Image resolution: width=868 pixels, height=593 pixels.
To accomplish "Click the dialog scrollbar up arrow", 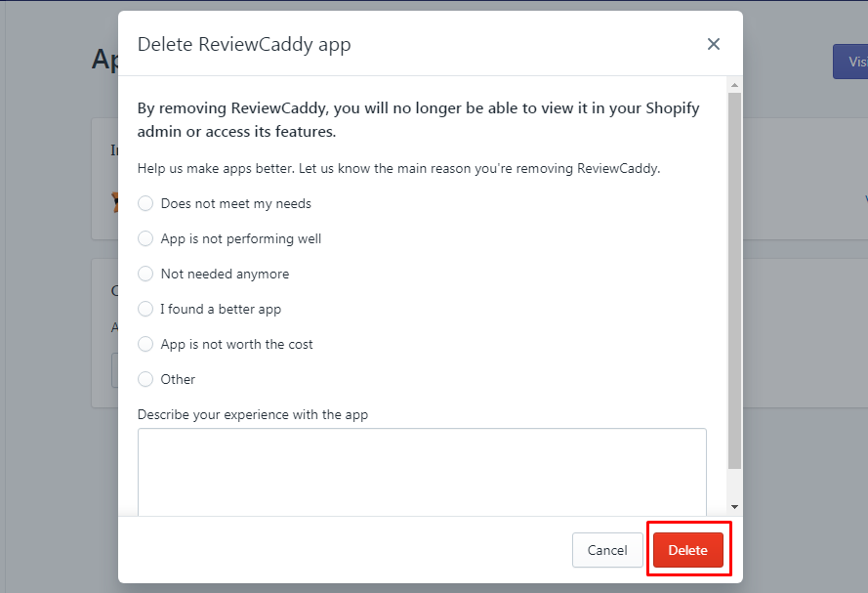I will (734, 85).
